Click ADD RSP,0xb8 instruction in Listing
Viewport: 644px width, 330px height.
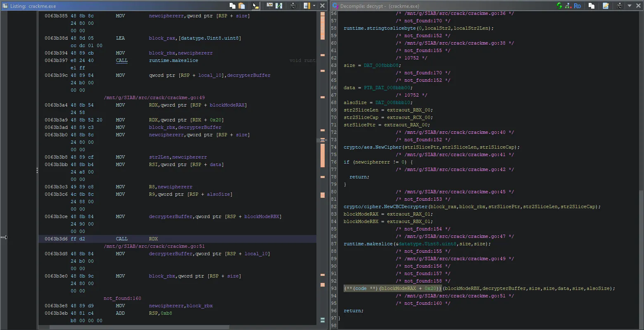pos(144,313)
